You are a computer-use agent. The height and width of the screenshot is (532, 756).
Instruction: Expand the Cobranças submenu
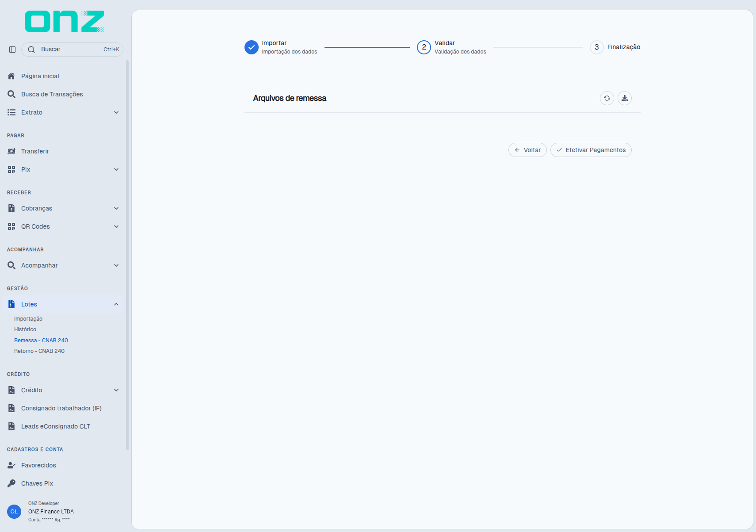[x=63, y=208]
